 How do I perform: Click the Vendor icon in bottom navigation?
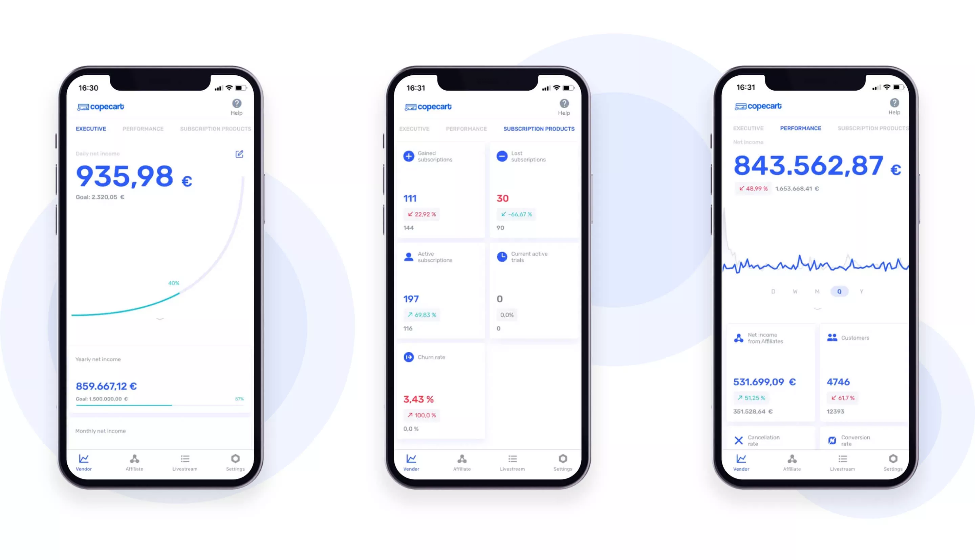coord(84,459)
